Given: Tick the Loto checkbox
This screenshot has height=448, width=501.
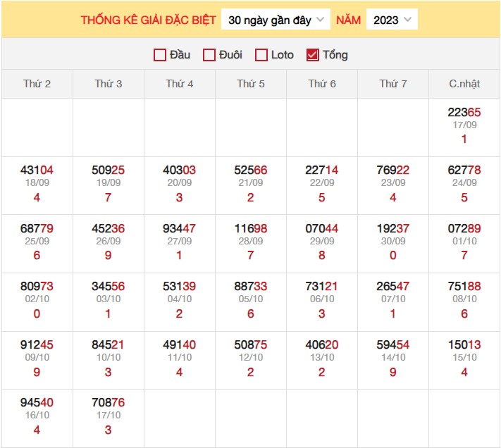Looking at the screenshot, I should (x=261, y=55).
